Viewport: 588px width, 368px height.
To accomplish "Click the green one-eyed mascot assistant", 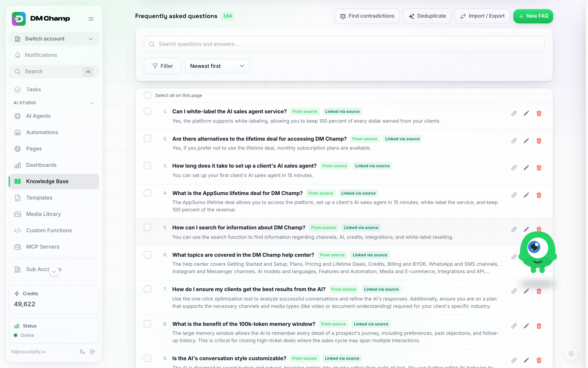I will pyautogui.click(x=538, y=252).
